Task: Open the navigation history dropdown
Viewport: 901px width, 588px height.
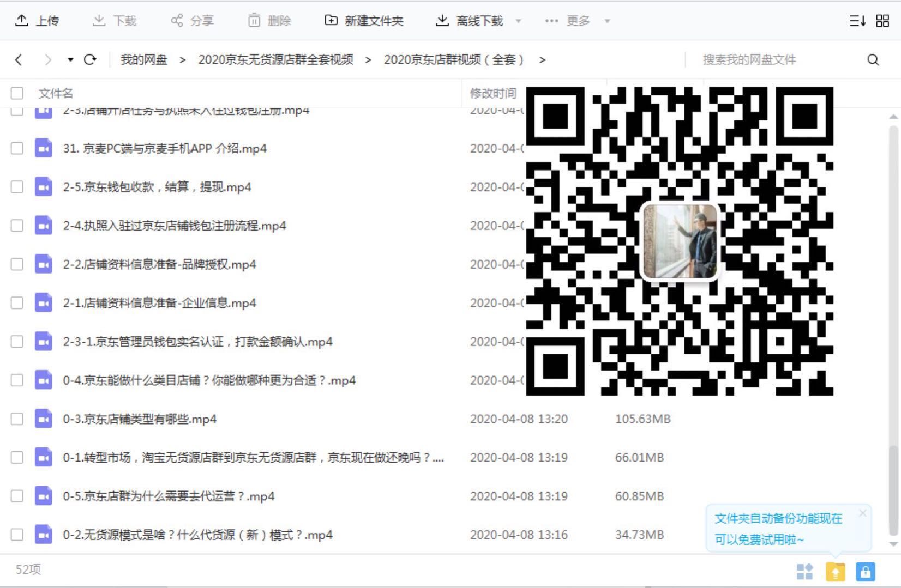Action: [x=70, y=59]
